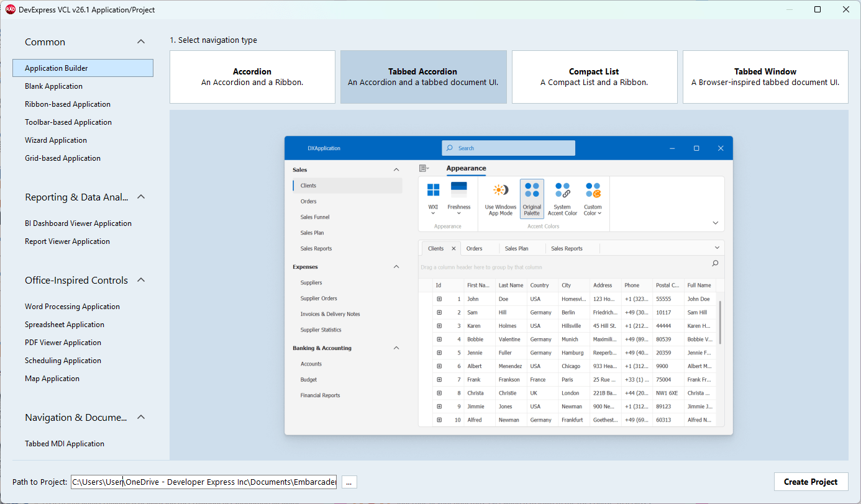Select Blank Application template

83,86
